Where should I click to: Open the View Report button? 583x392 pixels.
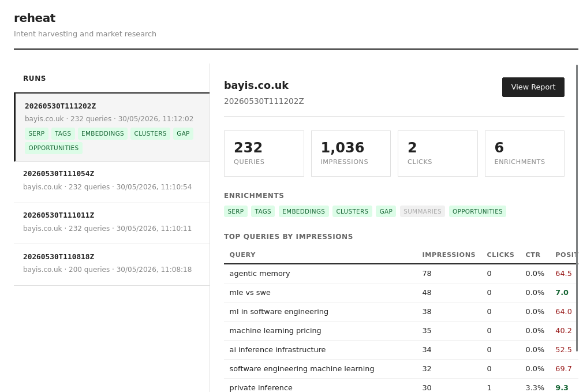(533, 87)
